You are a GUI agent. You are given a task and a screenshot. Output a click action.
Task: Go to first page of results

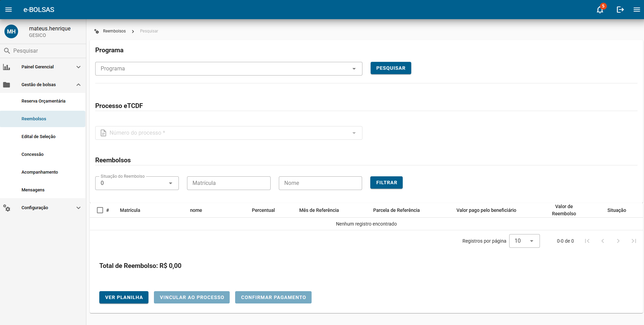(x=587, y=241)
